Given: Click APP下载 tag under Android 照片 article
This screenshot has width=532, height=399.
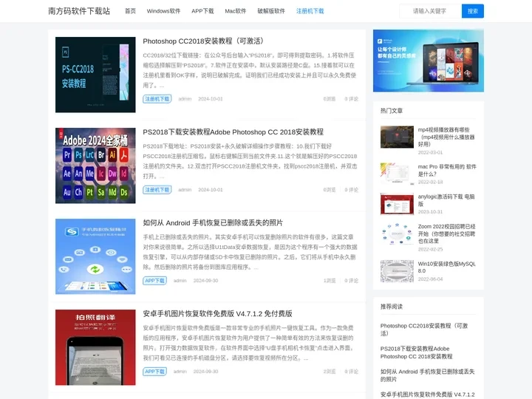Looking at the screenshot, I should point(154,281).
